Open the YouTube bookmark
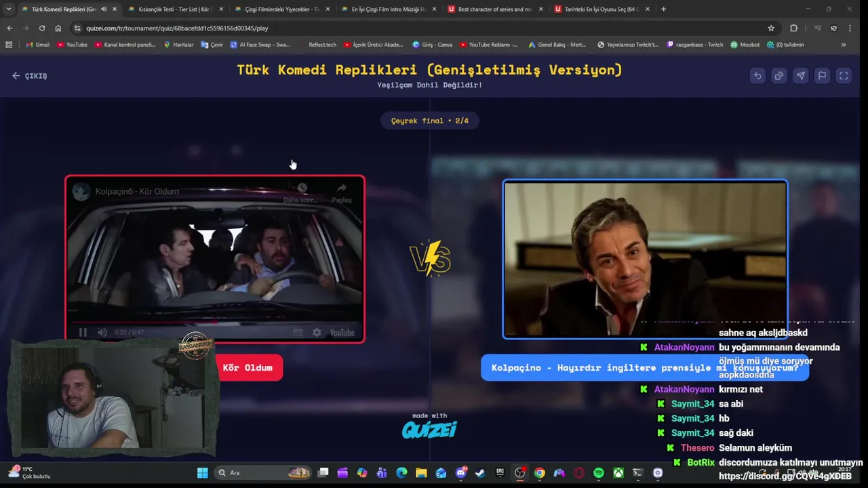 tap(72, 45)
